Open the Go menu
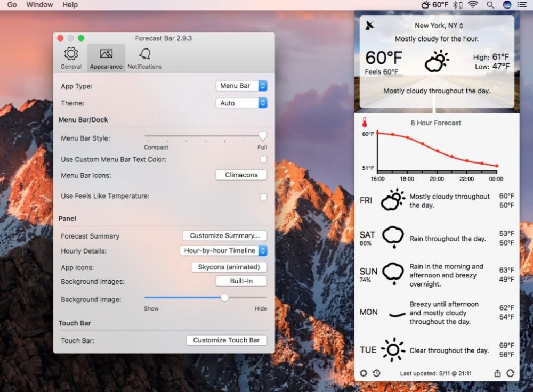Screen dimensions: 533x392 [x=12, y=5]
